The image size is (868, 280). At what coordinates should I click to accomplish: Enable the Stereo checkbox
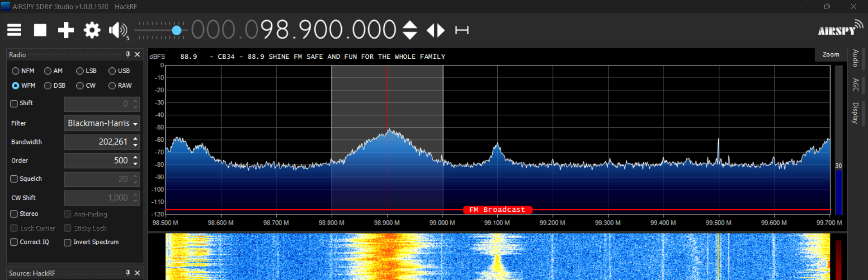[x=14, y=214]
